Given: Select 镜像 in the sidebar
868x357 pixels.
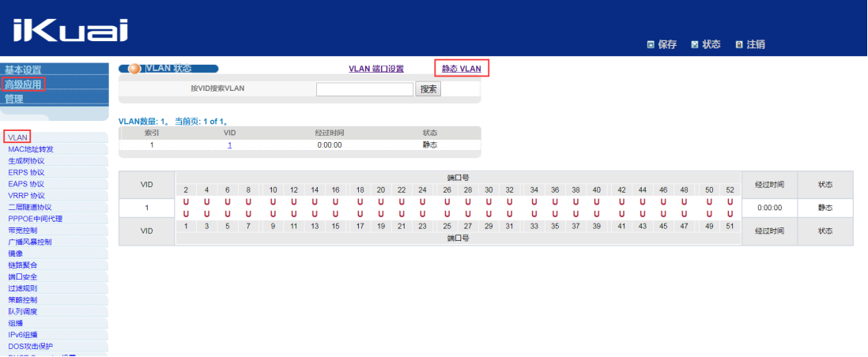Looking at the screenshot, I should click(x=16, y=254).
